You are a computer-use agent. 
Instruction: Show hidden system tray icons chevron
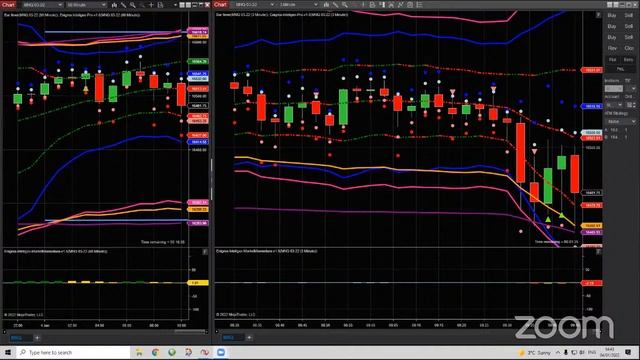coord(558,352)
